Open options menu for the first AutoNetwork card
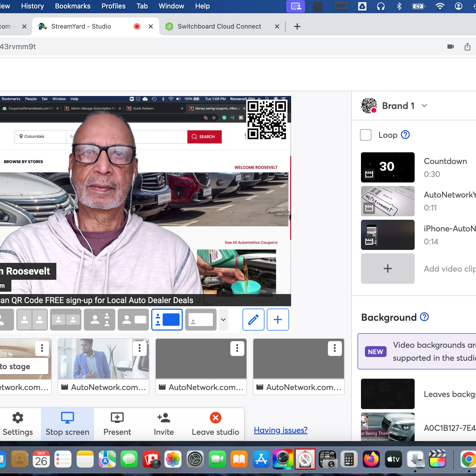 click(42, 348)
